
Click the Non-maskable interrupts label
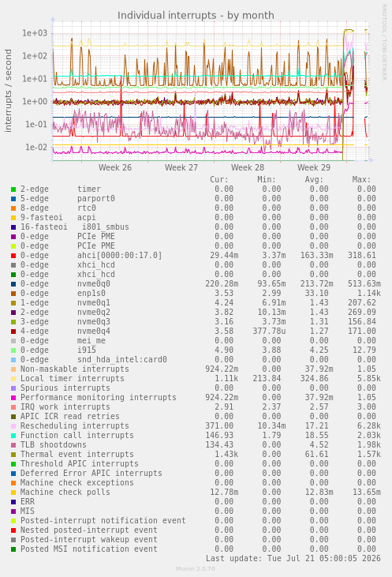[x=75, y=369]
